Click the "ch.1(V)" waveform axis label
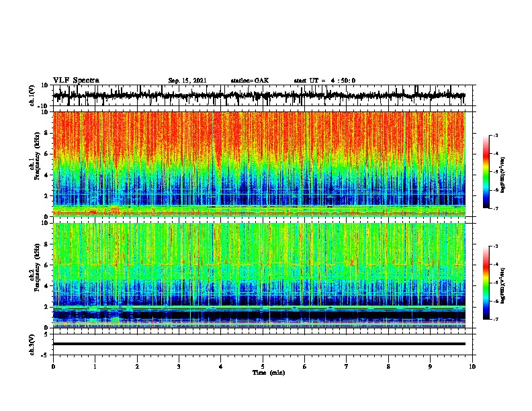This screenshot has height=411, width=532. click(x=32, y=95)
